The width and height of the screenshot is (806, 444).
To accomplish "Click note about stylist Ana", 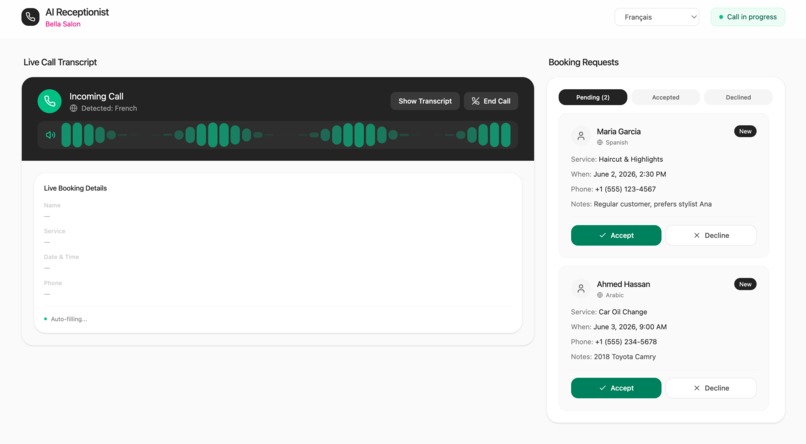I will point(653,204).
